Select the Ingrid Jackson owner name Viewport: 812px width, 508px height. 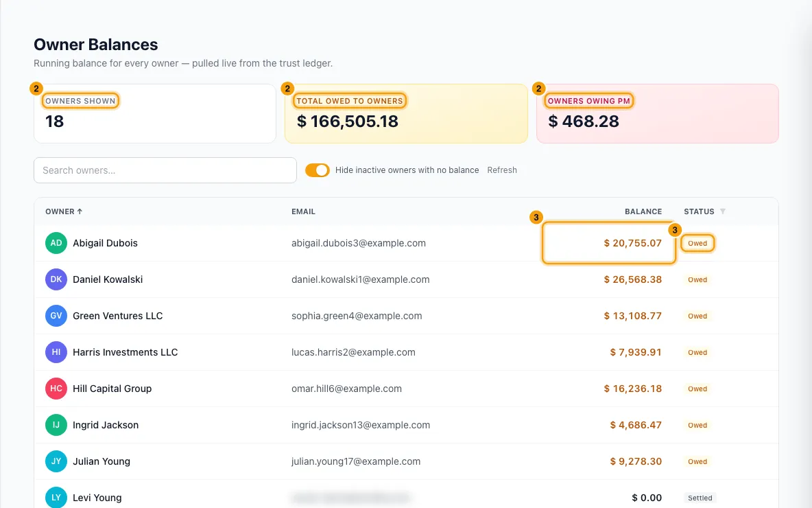[106, 425]
